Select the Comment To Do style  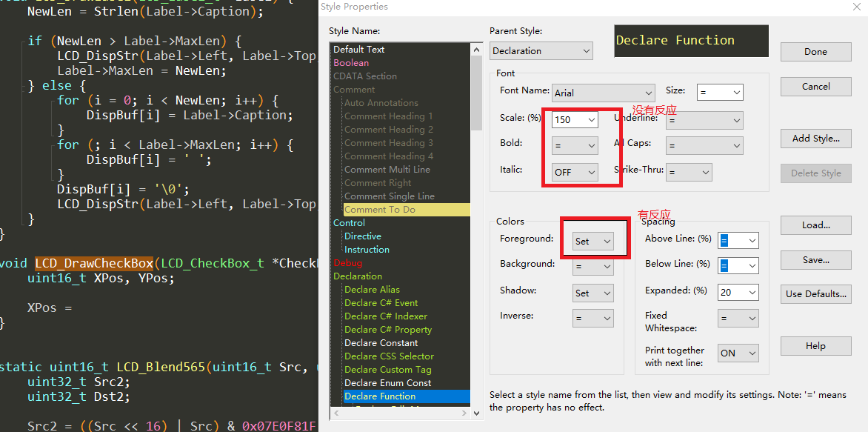407,210
